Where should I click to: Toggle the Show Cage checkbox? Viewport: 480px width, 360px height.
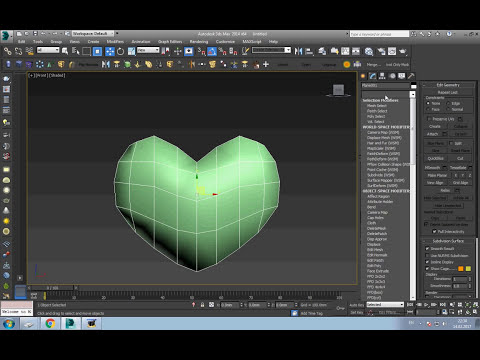coord(427,268)
